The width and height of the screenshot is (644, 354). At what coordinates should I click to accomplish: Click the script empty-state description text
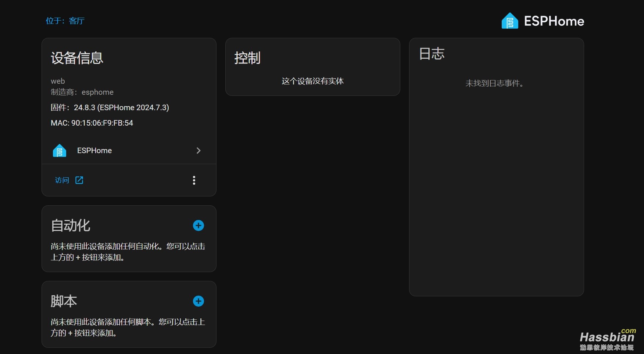pos(128,328)
